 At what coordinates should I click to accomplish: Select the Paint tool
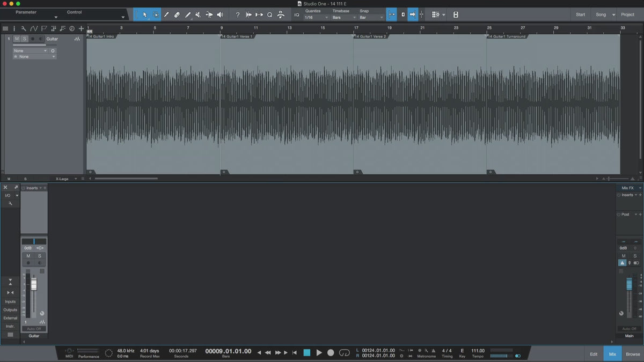coord(188,15)
